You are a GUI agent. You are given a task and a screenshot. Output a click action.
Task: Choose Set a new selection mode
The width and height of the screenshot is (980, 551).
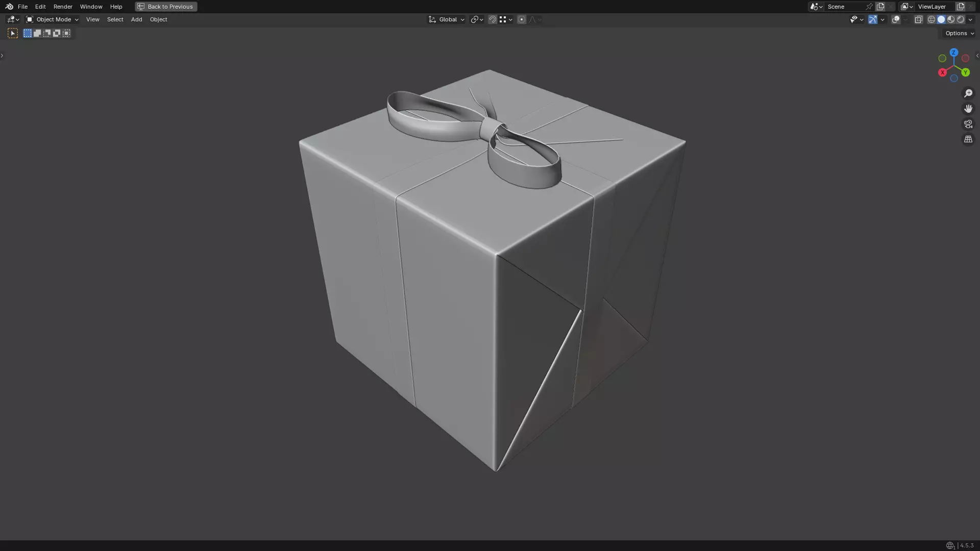(28, 33)
